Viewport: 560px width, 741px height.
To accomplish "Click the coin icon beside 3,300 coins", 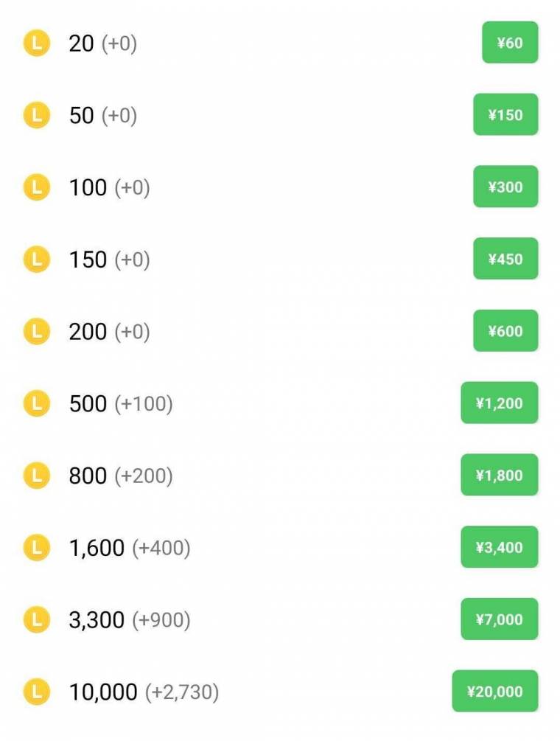I will pos(37,620).
